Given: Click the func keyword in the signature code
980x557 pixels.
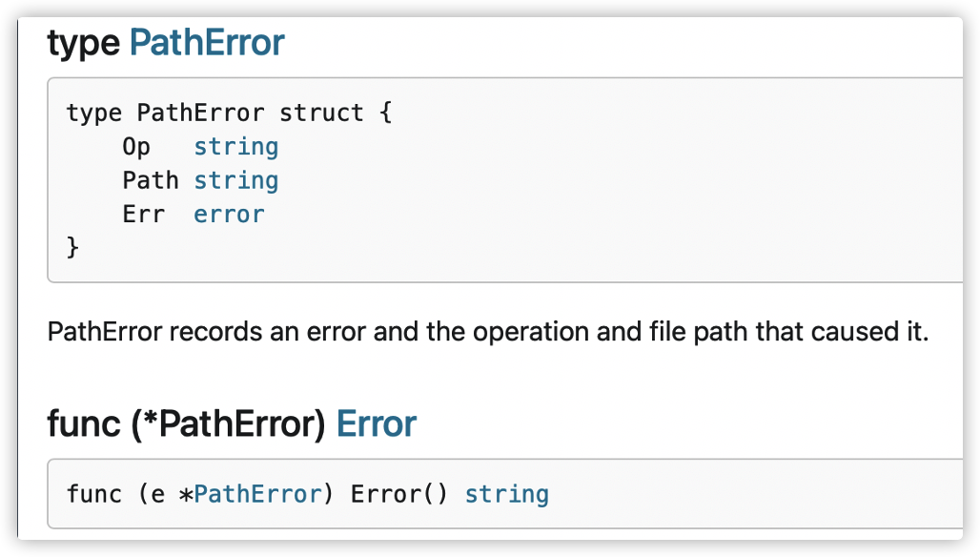Looking at the screenshot, I should tap(94, 494).
